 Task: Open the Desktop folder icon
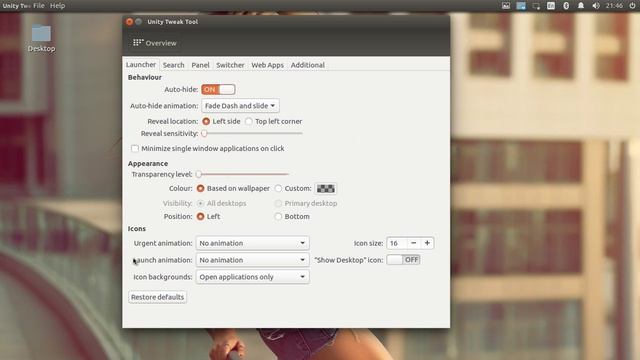pyautogui.click(x=41, y=33)
